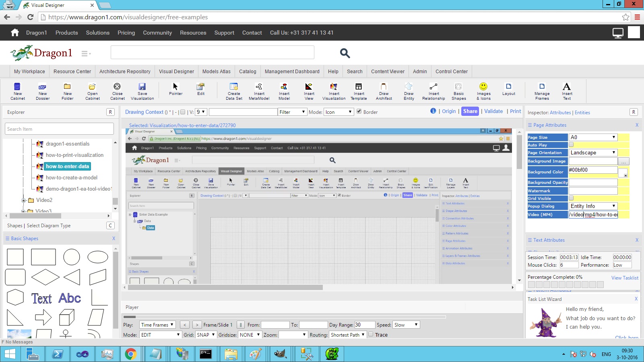
Task: Click the Percentage Complete progress bar
Action: [x=566, y=284]
